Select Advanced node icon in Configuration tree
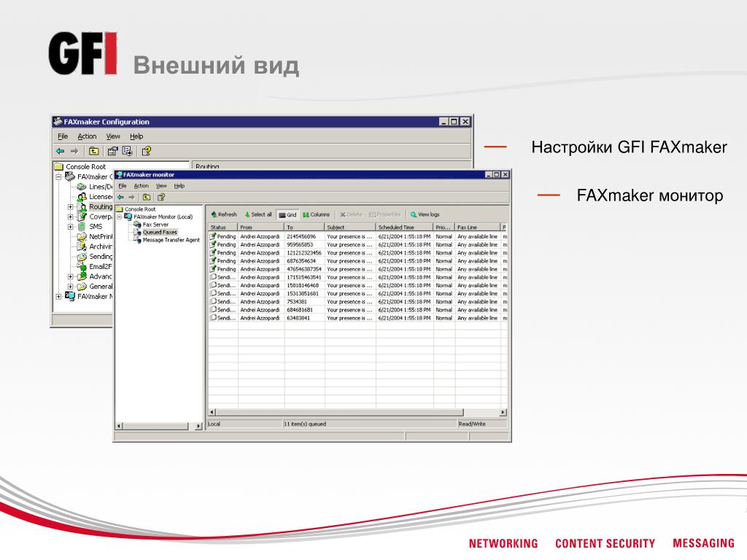The width and height of the screenshot is (747, 560). pos(82,276)
